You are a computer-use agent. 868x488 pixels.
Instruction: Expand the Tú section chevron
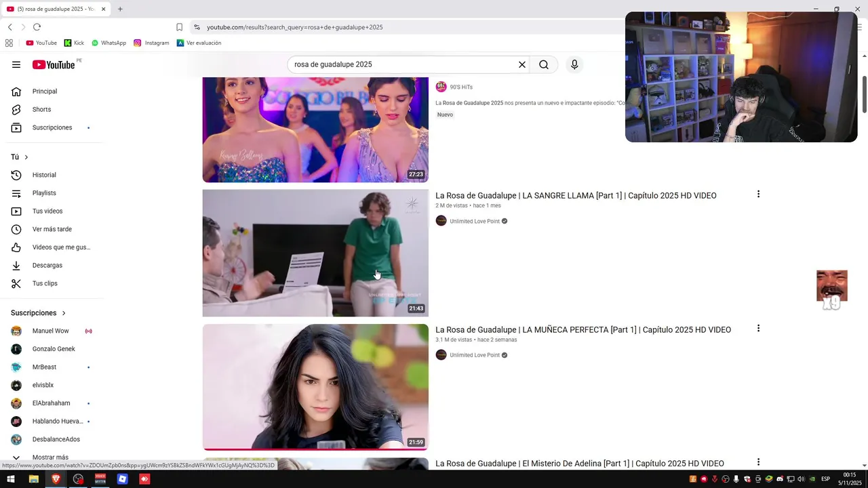pos(26,157)
